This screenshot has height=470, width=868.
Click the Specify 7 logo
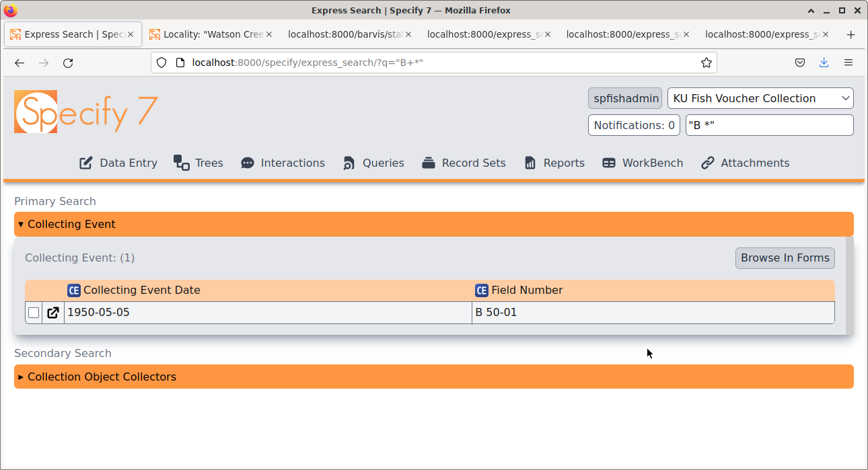(85, 112)
